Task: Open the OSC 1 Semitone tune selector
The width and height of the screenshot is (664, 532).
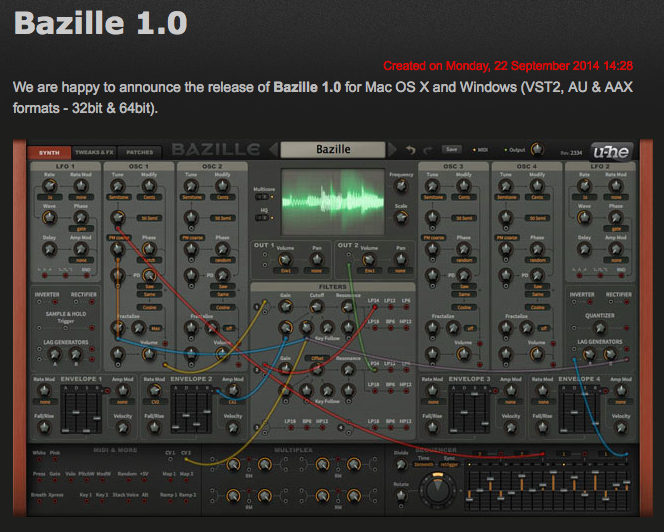Action: tap(116, 196)
